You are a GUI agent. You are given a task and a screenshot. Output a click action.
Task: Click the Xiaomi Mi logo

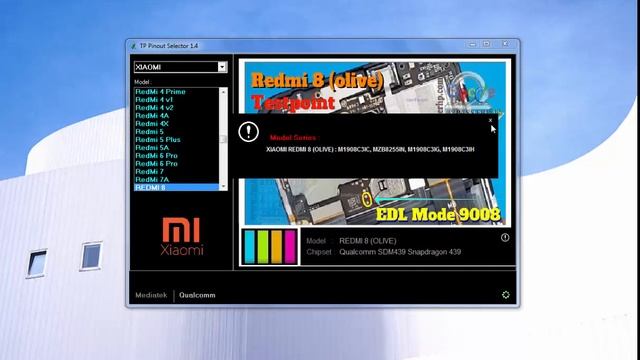click(181, 236)
